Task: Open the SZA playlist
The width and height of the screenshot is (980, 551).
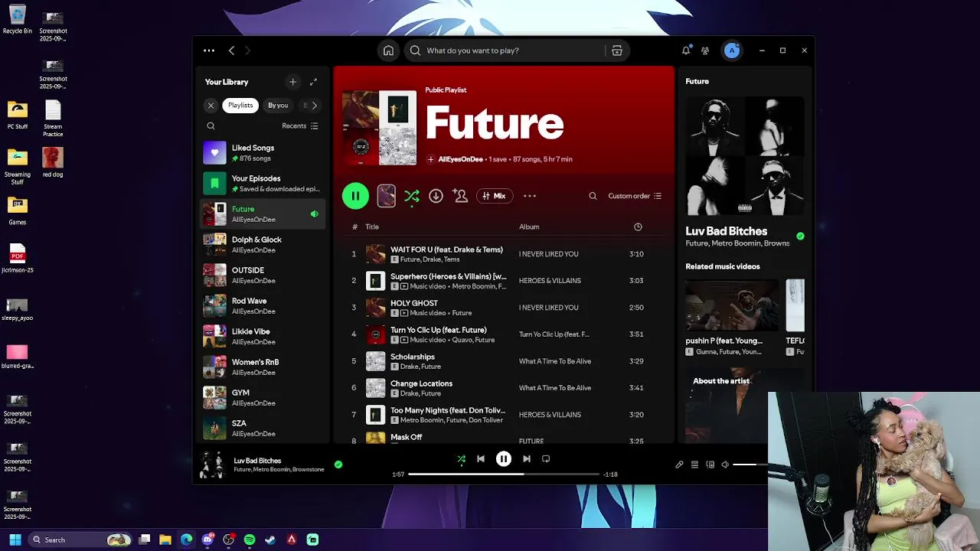Action: tap(263, 429)
